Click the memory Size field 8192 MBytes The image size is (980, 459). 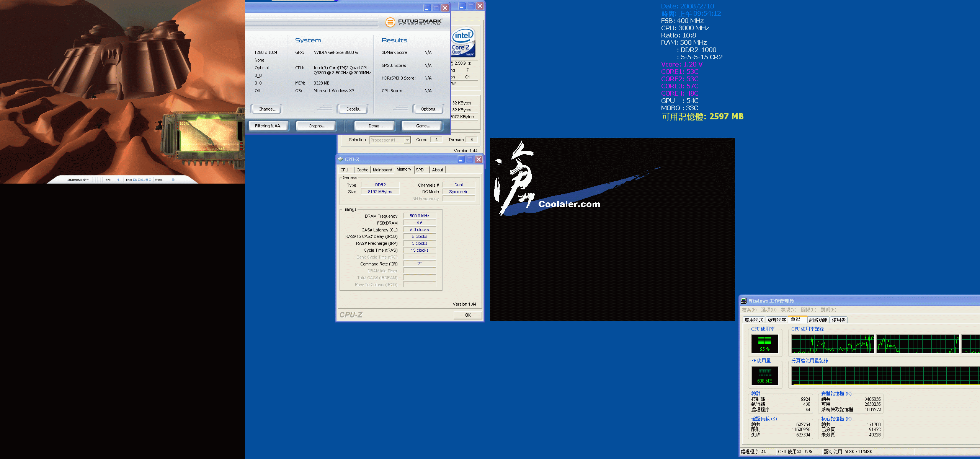tap(380, 192)
